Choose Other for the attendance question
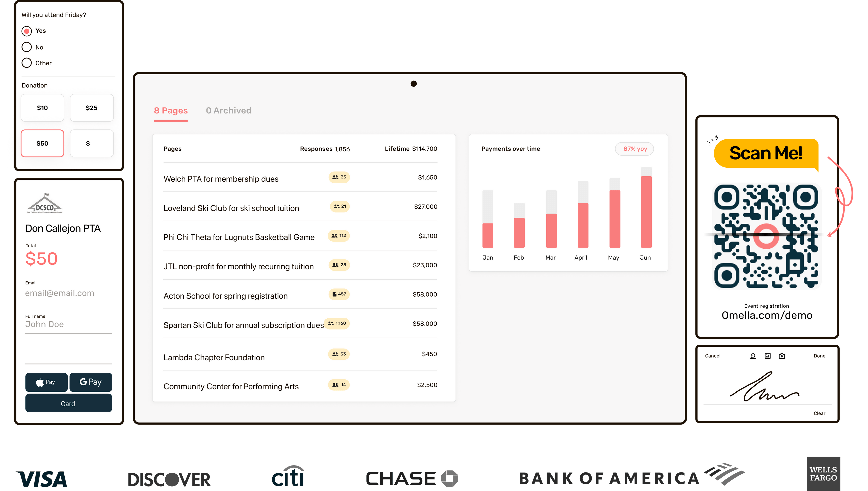This screenshot has height=491, width=868. [x=27, y=63]
